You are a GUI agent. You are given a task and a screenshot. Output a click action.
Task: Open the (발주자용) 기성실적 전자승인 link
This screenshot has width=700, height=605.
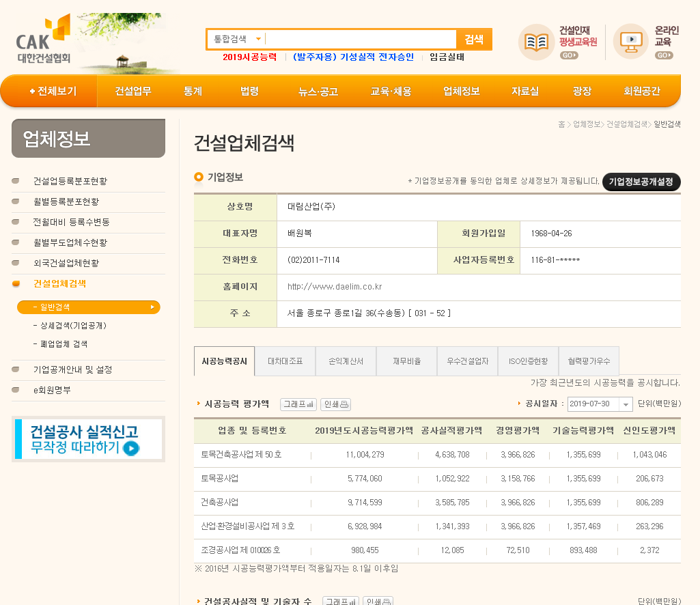point(353,57)
